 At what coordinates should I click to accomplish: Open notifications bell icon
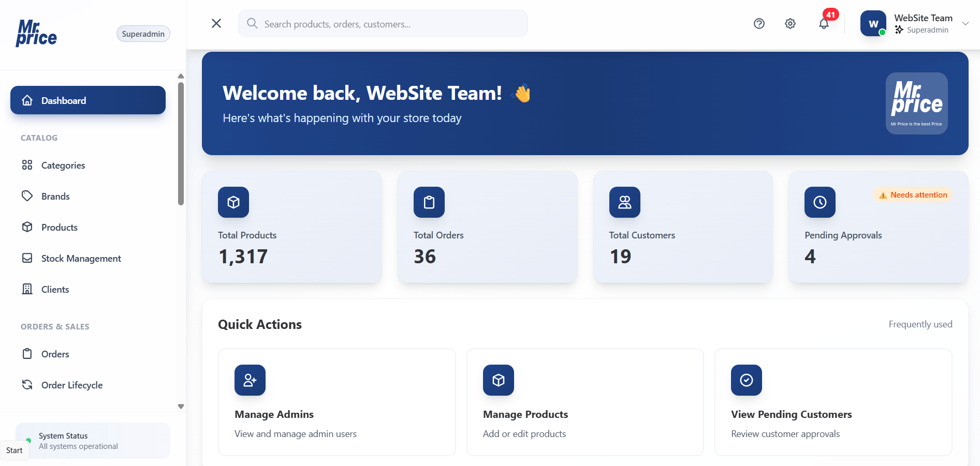824,24
